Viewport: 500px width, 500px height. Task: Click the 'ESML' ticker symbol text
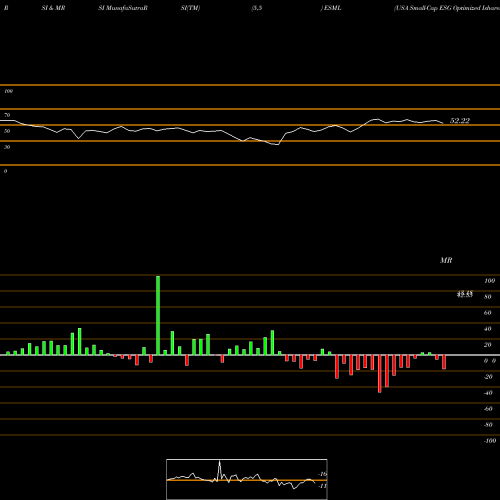click(332, 8)
